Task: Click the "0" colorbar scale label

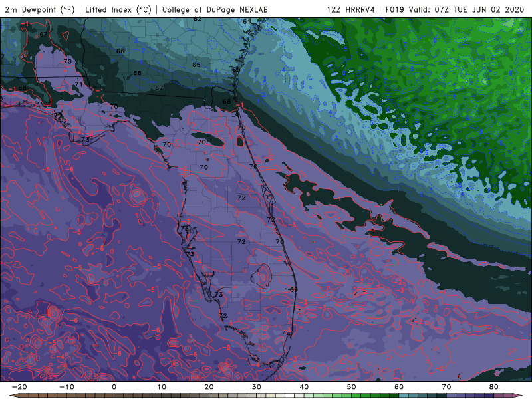Action: point(114,387)
